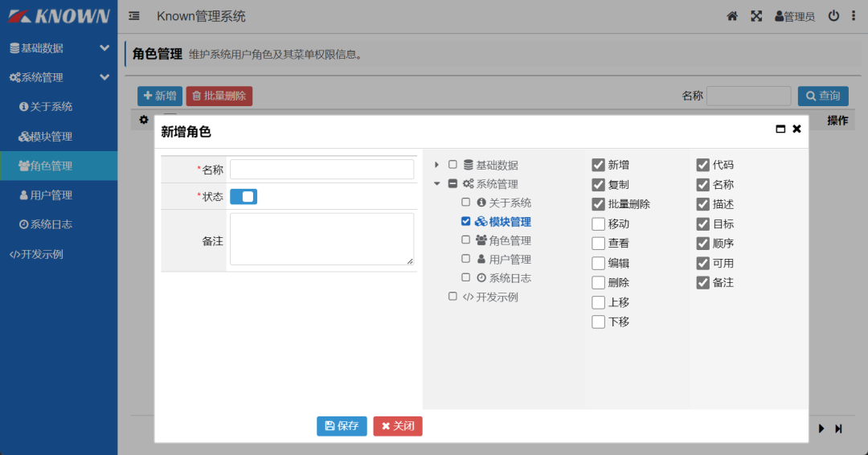Check the 删除 permission checkbox
The width and height of the screenshot is (868, 455).
click(598, 283)
